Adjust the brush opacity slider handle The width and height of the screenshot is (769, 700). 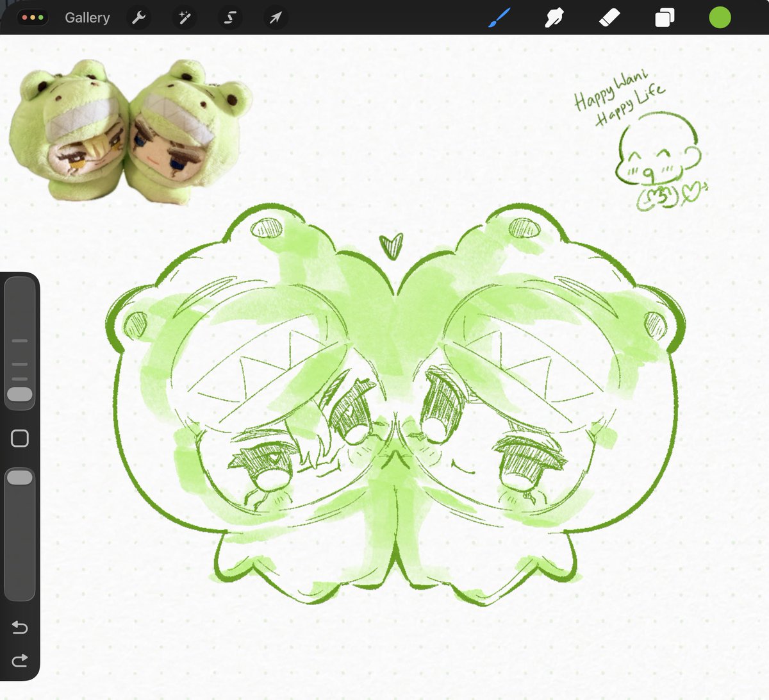(x=20, y=478)
